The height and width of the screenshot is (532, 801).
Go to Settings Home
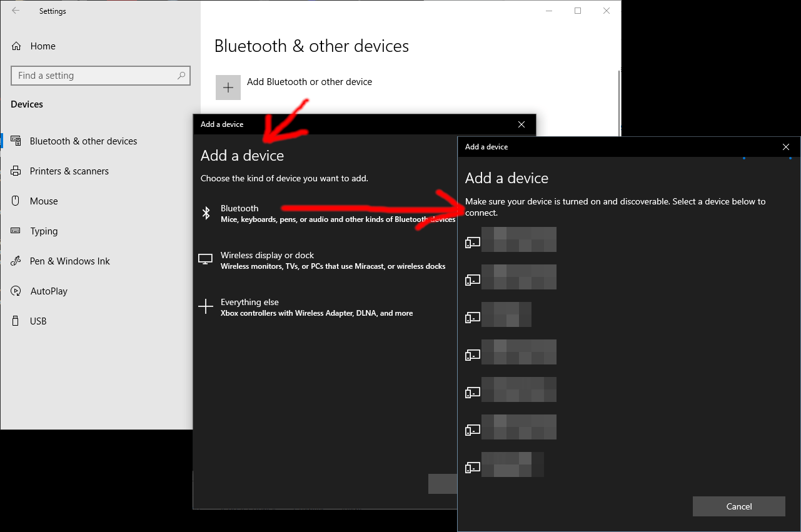(43, 46)
